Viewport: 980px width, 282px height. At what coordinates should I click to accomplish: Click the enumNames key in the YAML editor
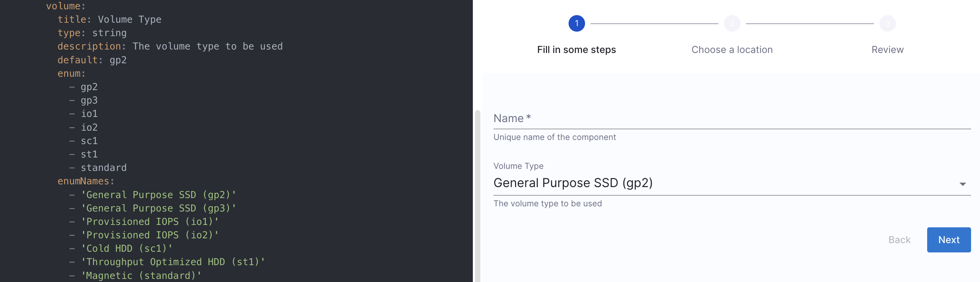83,181
